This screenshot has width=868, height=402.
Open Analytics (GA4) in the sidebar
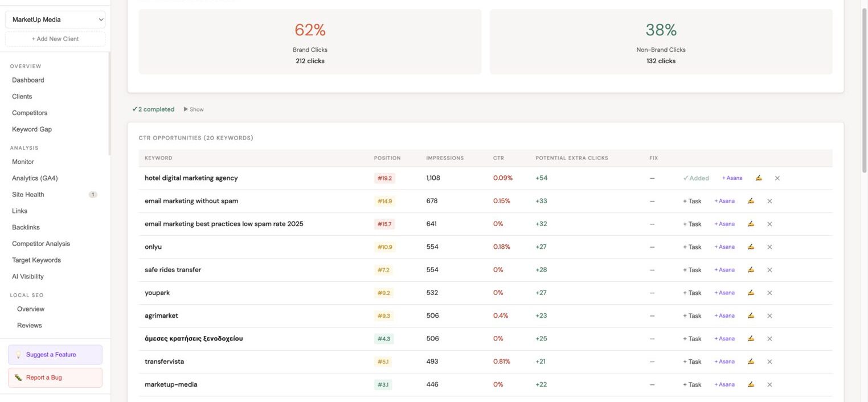[35, 178]
